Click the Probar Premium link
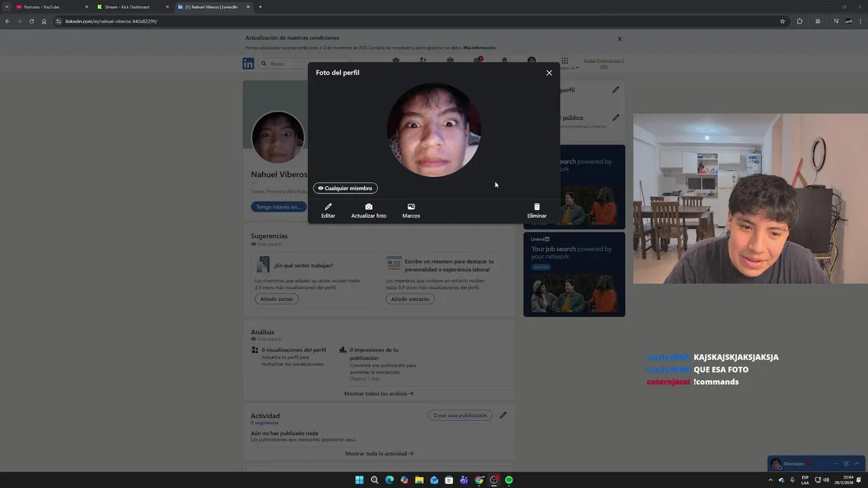 [604, 64]
